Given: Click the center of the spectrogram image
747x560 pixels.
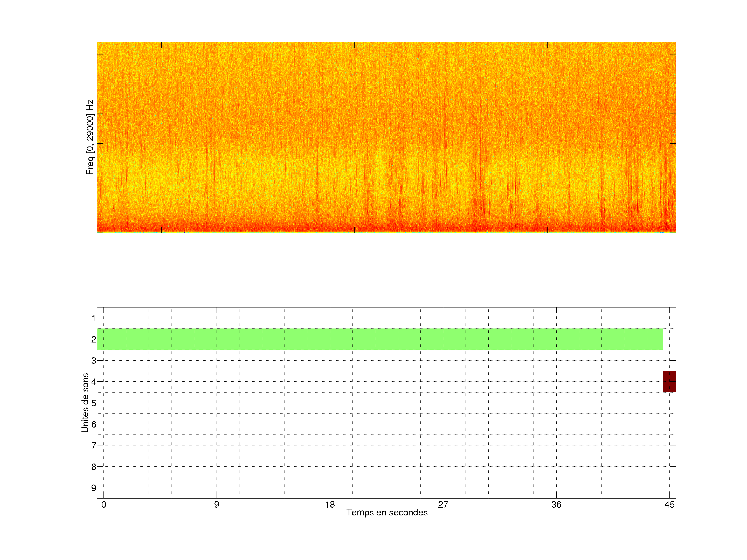Looking at the screenshot, I should (x=386, y=137).
